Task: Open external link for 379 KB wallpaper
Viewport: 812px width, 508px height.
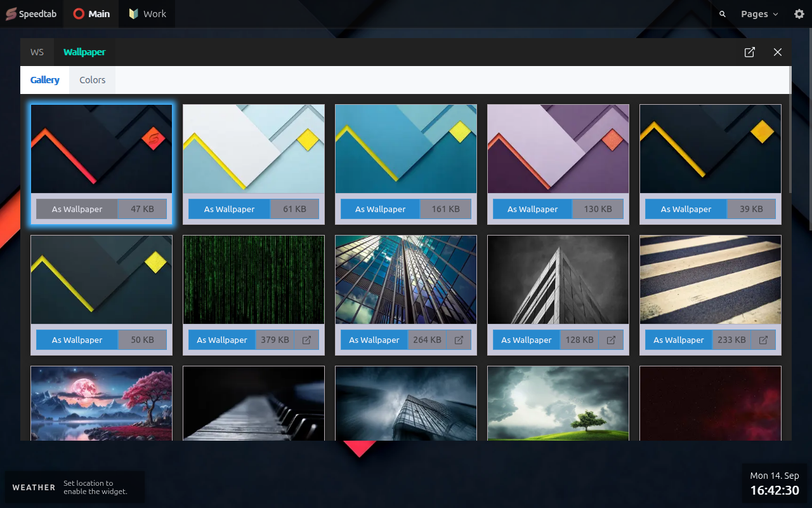Action: coord(306,340)
